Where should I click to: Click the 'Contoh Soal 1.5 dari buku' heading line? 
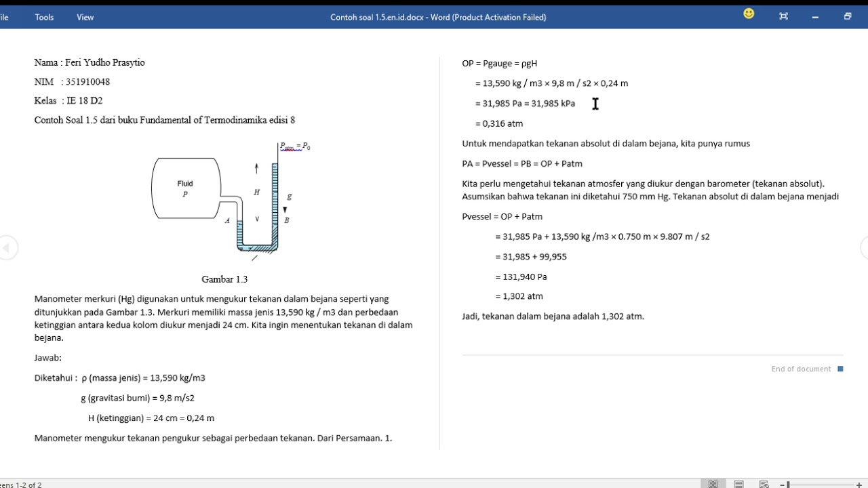coord(165,120)
